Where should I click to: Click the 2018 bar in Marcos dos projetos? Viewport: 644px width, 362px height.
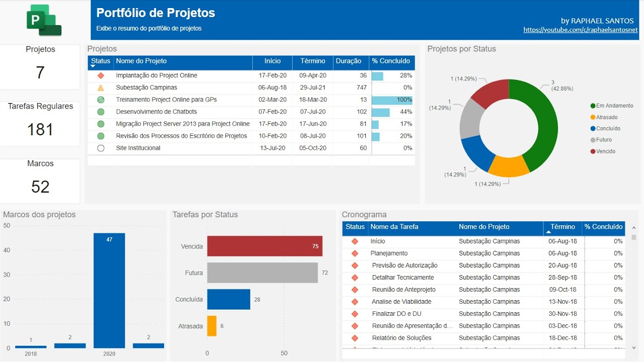click(31, 347)
